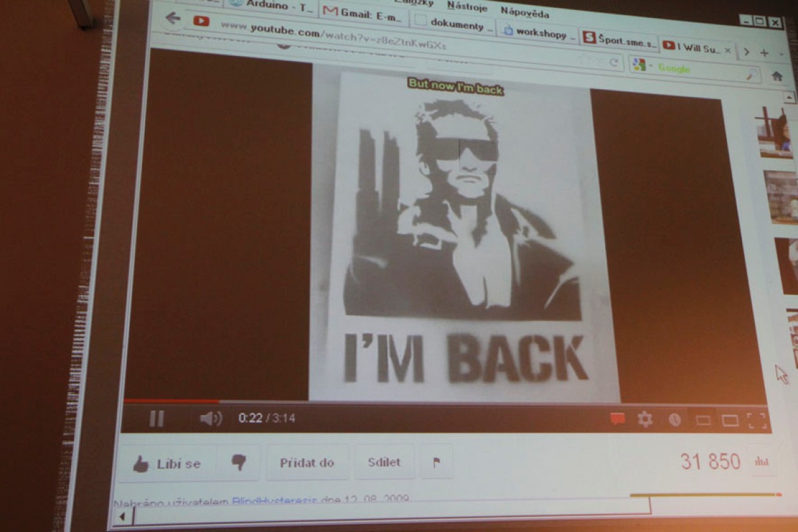Enter fullscreen mode in the player
This screenshot has width=798, height=532.
[x=757, y=420]
